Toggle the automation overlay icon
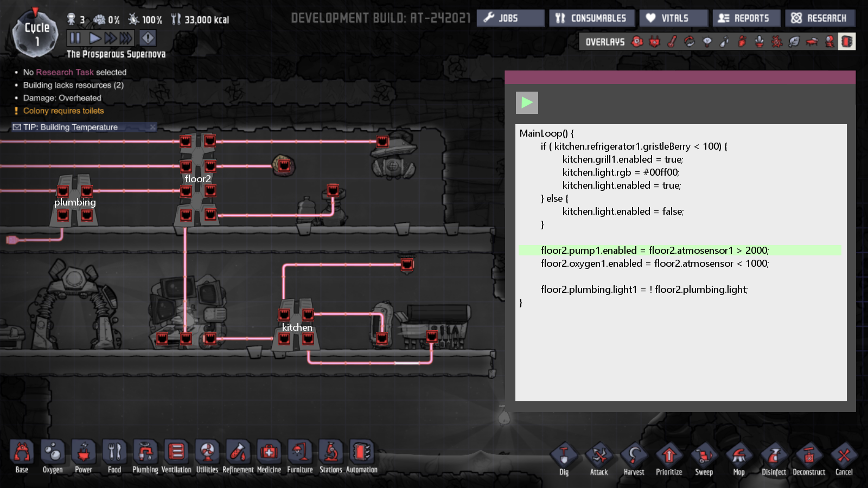The image size is (868, 488). 846,42
